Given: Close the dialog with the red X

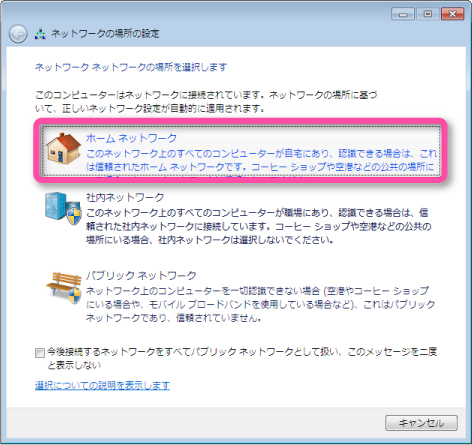Looking at the screenshot, I should pos(452,14).
